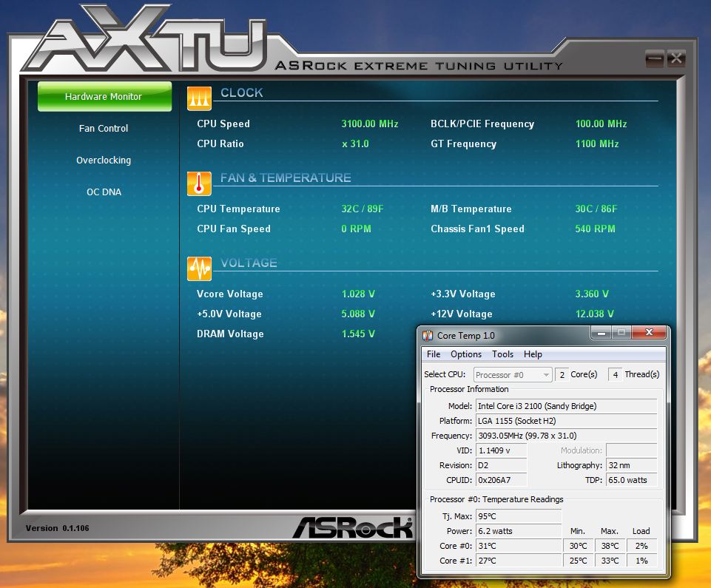Screen dimensions: 711x588
Task: Click the Revision field D2
Action: pos(502,466)
